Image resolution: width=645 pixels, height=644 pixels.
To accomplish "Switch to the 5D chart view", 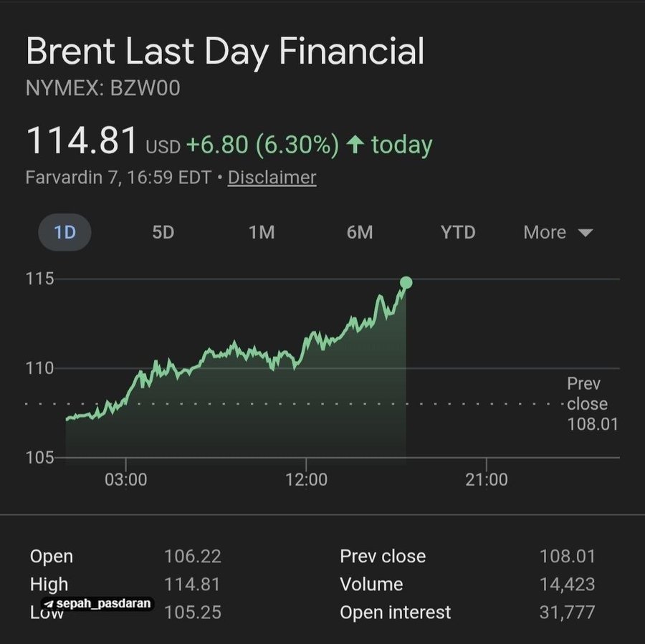I will click(x=162, y=232).
